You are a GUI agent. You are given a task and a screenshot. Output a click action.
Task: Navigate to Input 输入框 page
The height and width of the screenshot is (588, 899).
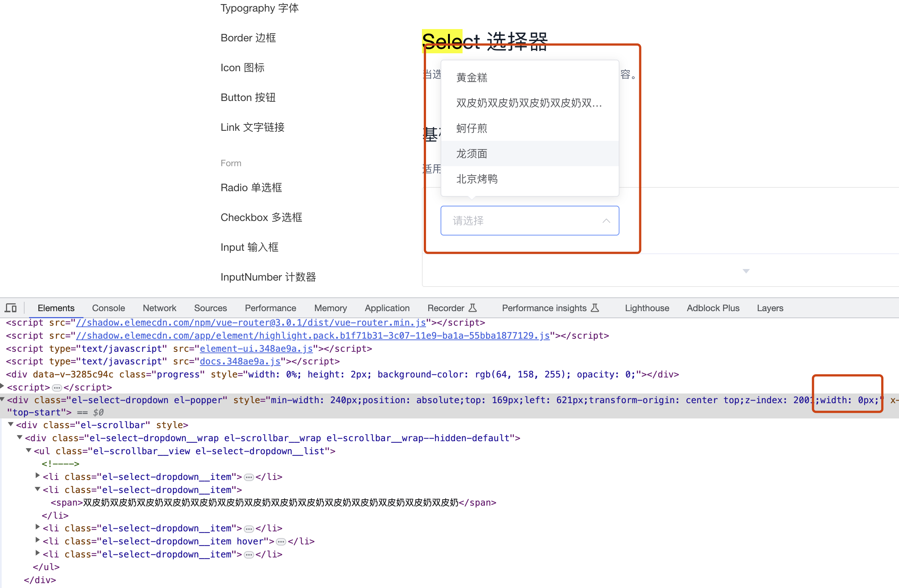(249, 247)
